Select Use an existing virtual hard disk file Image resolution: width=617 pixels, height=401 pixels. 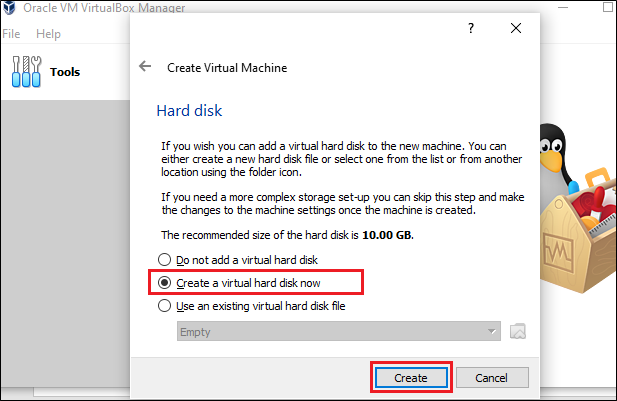click(x=251, y=306)
